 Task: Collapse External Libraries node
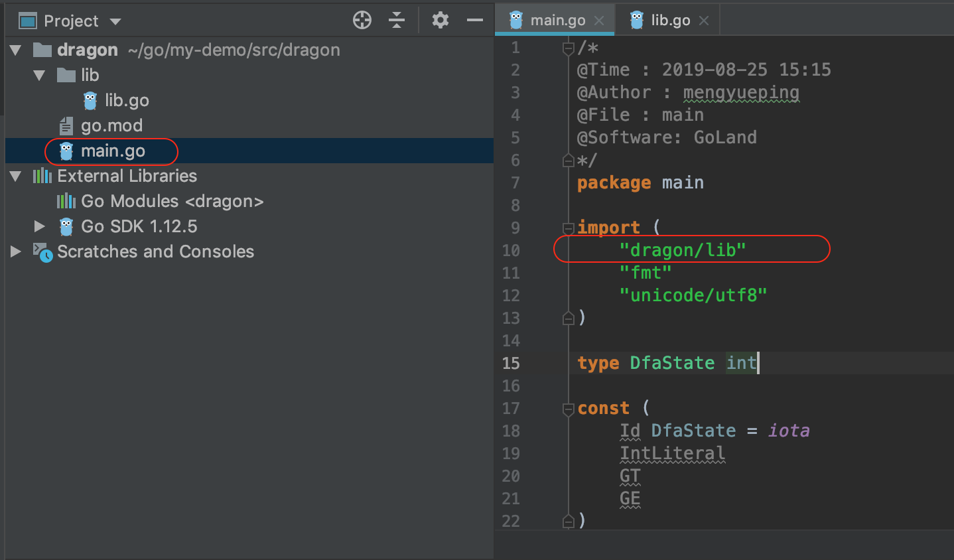point(16,176)
